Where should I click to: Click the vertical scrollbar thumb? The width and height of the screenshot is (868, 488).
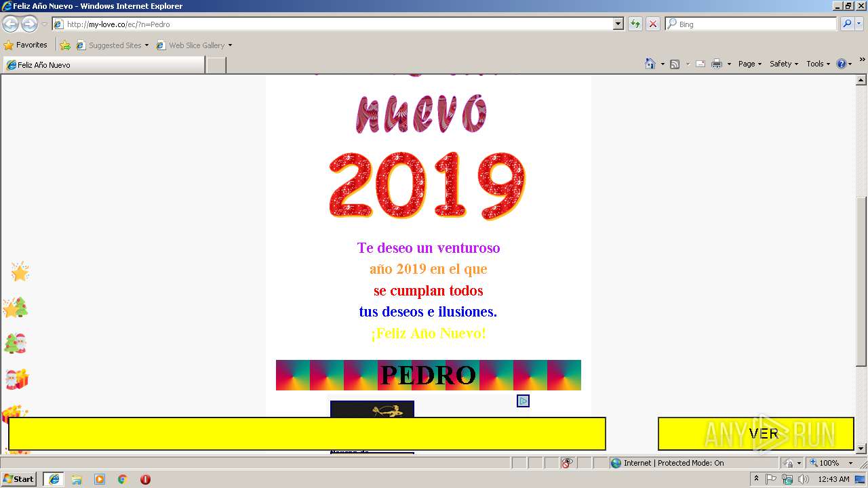[x=861, y=281]
